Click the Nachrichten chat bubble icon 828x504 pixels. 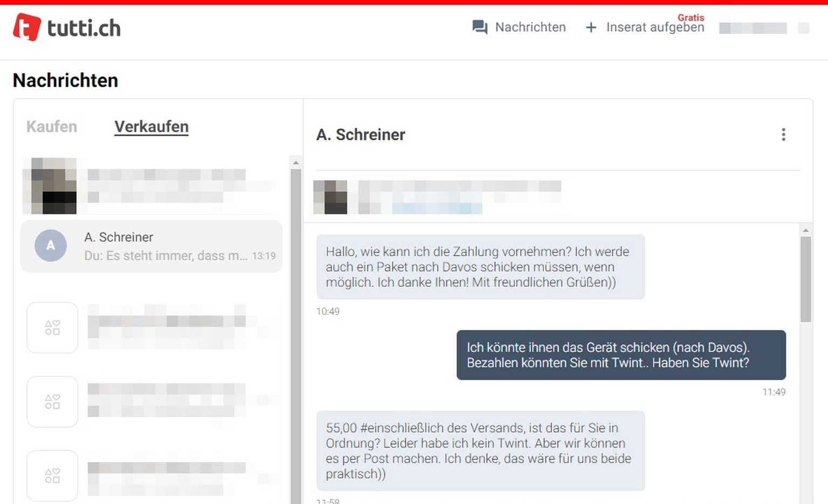[480, 27]
